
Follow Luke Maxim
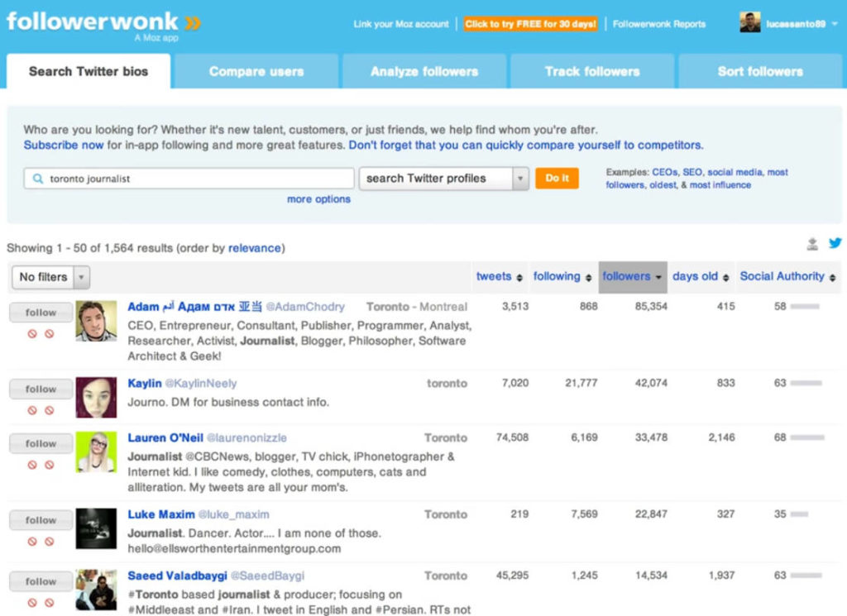pyautogui.click(x=41, y=520)
